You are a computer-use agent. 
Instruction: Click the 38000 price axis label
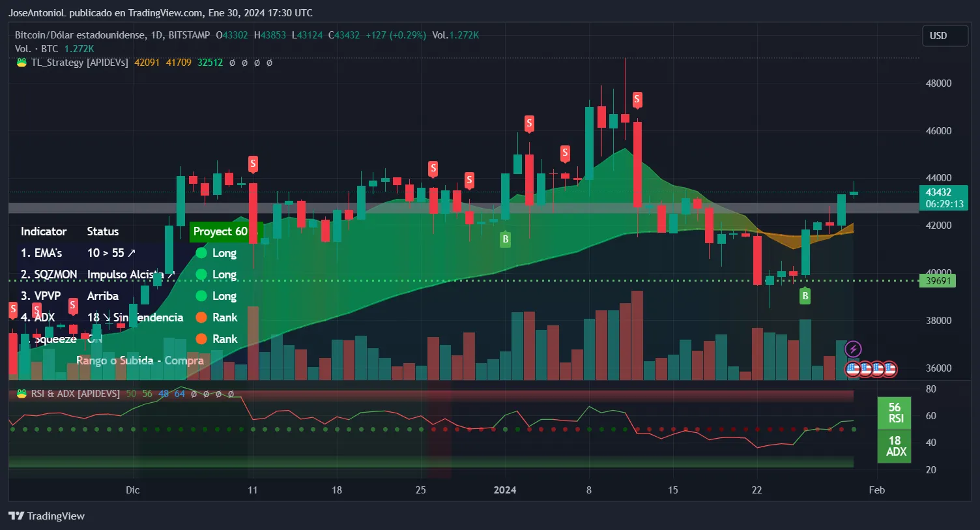coord(938,321)
